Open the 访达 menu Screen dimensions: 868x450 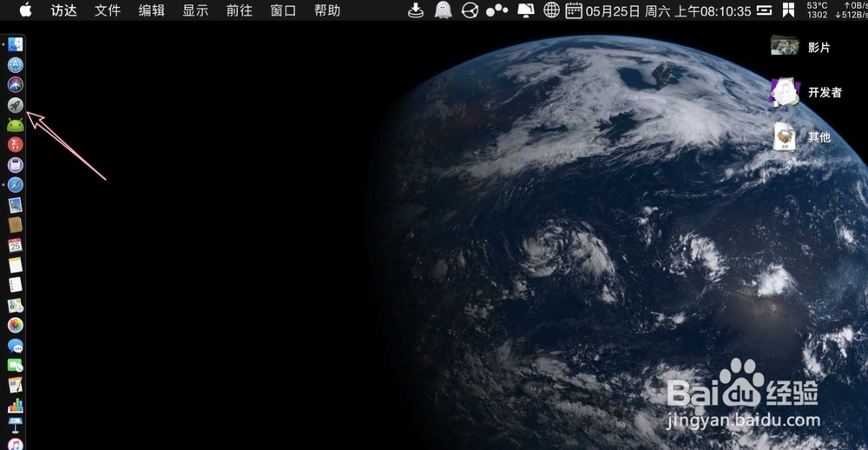[63, 10]
